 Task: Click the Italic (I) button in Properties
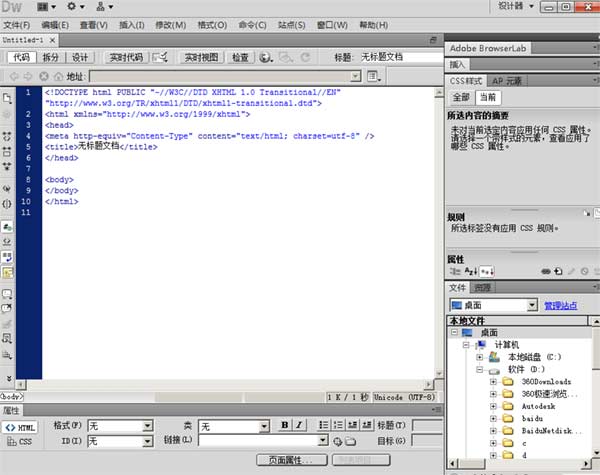click(299, 425)
